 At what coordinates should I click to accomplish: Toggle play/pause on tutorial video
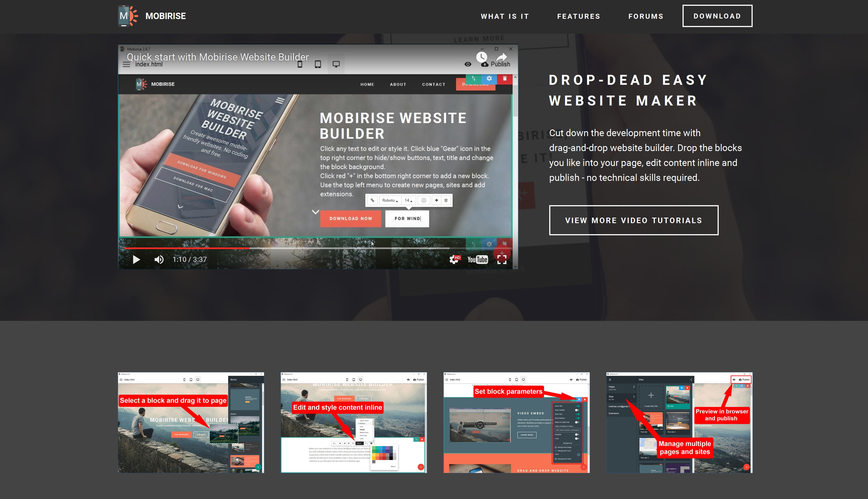click(x=136, y=259)
